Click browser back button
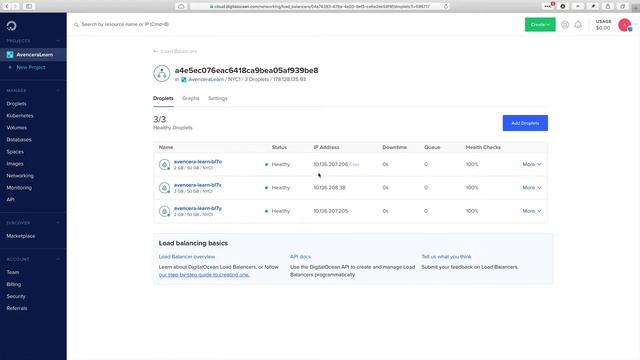The width and height of the screenshot is (640, 360). [7, 6]
